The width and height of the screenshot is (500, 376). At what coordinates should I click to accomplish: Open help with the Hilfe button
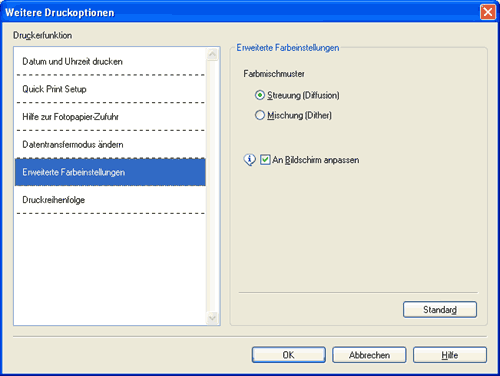(450, 355)
